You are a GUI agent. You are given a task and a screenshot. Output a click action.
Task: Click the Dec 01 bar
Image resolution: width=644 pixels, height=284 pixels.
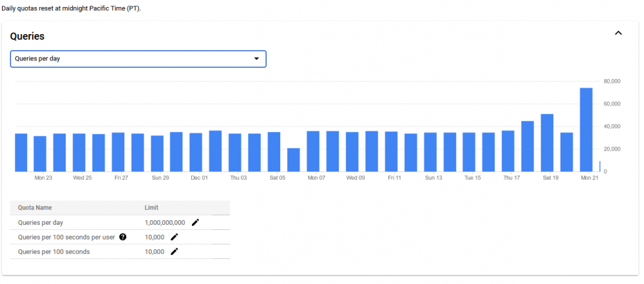pyautogui.click(x=196, y=153)
